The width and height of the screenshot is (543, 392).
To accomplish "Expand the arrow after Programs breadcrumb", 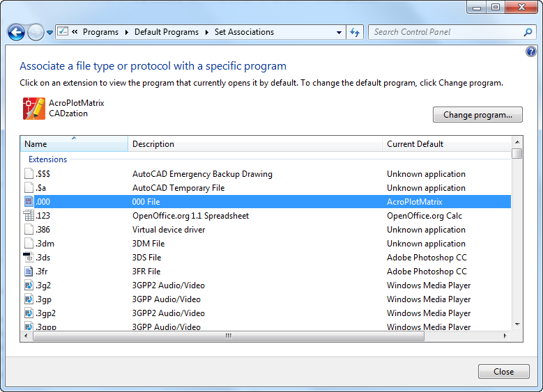I will coord(127,32).
